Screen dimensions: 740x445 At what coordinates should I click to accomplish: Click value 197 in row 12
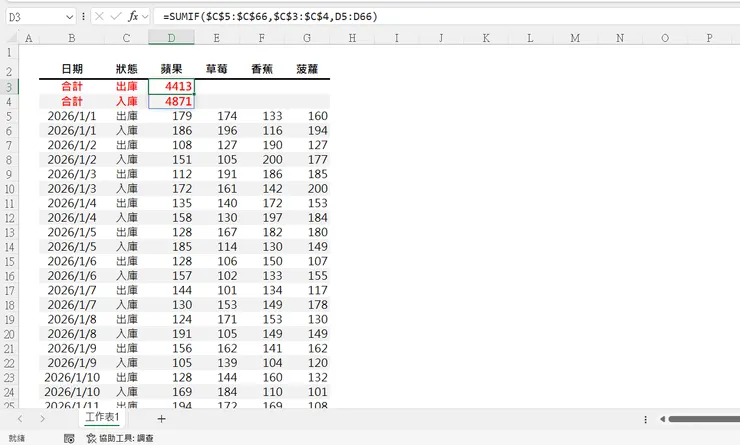pyautogui.click(x=262, y=218)
